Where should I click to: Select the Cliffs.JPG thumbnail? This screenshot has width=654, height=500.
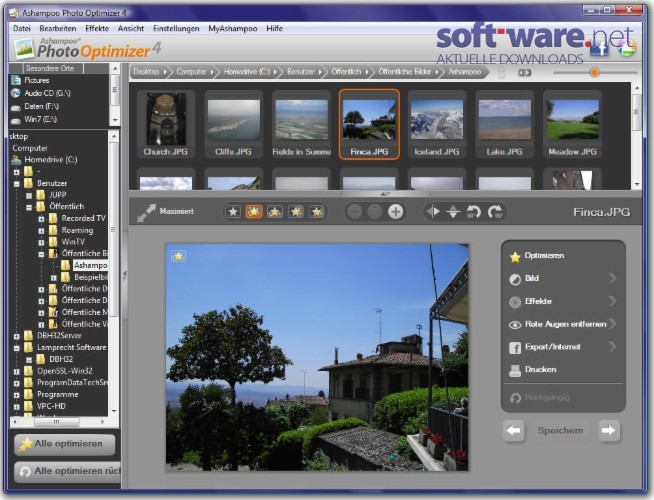click(x=233, y=124)
